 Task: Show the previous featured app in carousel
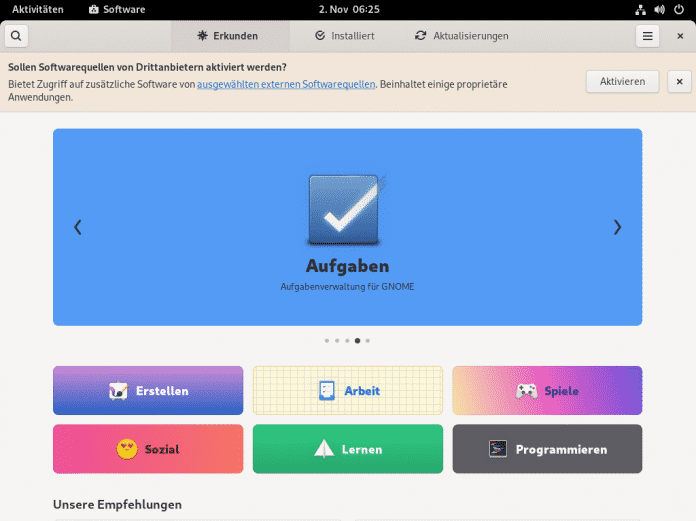78,227
